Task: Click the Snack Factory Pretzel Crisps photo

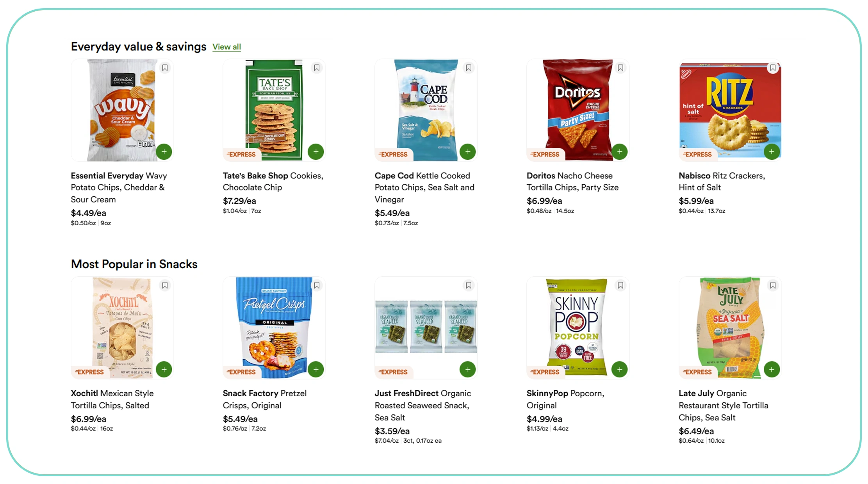Action: pos(274,328)
